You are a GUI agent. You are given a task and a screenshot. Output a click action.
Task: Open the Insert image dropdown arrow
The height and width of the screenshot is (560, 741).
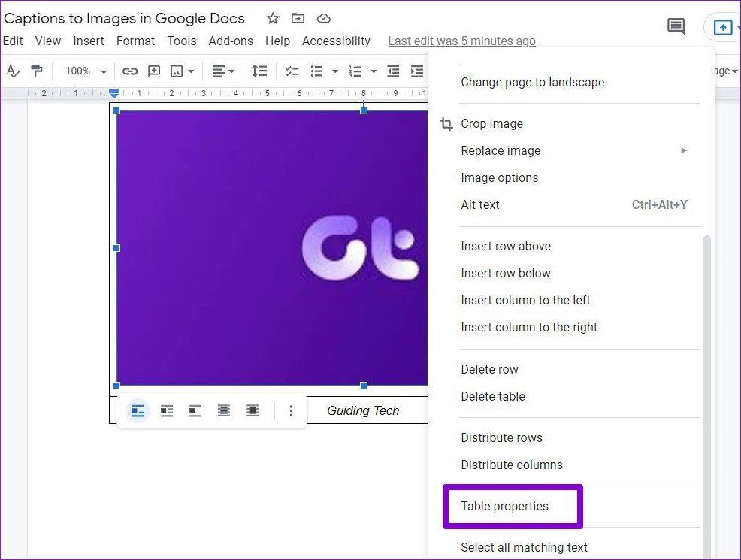pyautogui.click(x=191, y=71)
